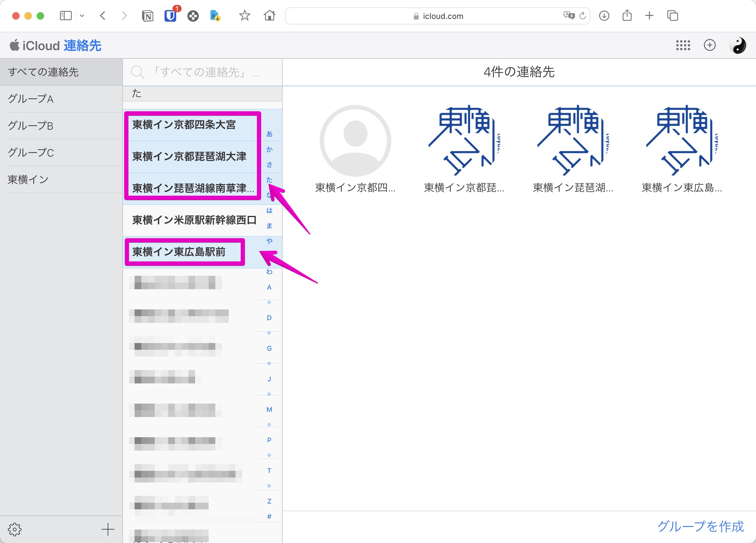Open the Share sheet icon
Screen dimensions: 756x543
[627, 15]
